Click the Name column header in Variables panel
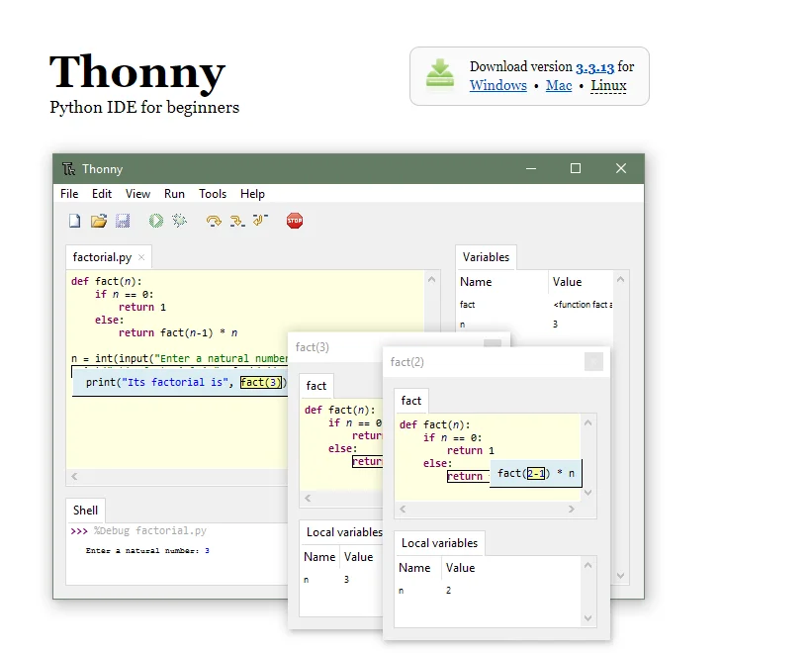The width and height of the screenshot is (812, 653). pos(476,282)
